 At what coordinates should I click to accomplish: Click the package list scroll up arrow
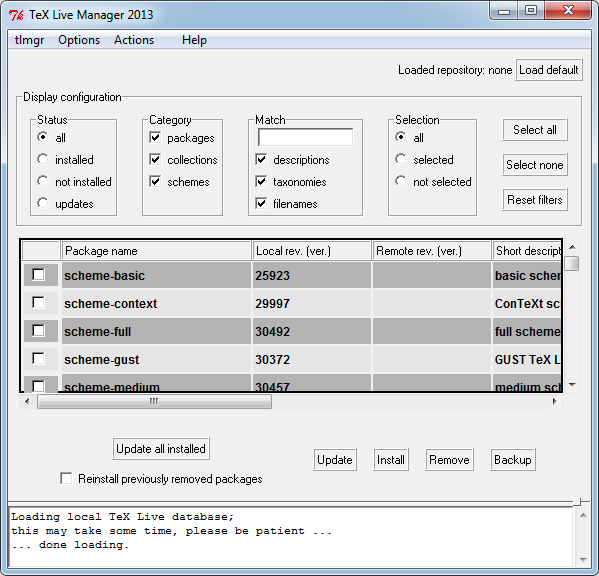click(x=572, y=247)
